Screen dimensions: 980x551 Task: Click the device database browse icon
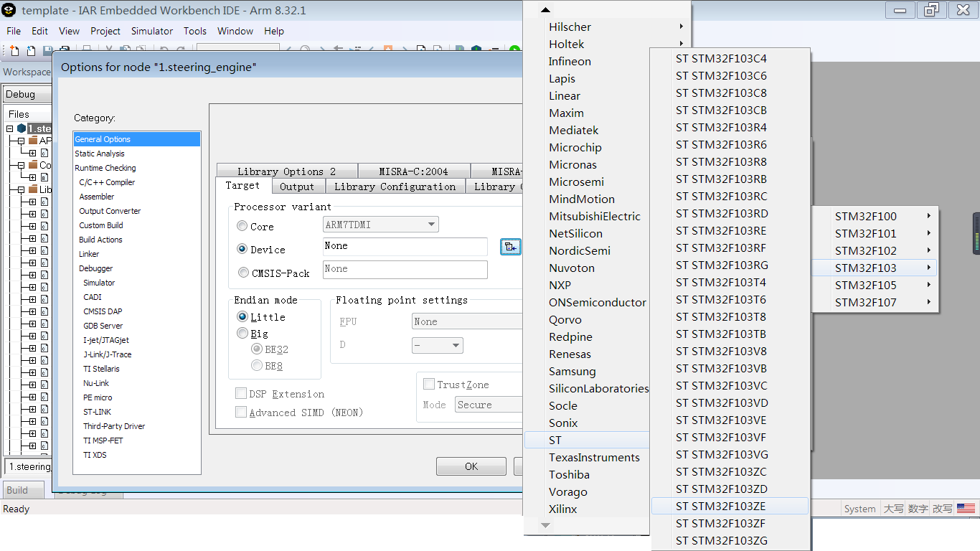click(x=511, y=246)
